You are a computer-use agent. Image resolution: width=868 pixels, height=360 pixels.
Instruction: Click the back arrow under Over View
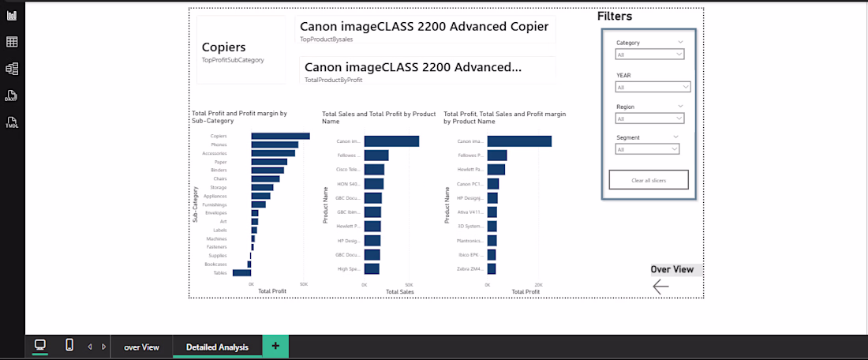[660, 287]
